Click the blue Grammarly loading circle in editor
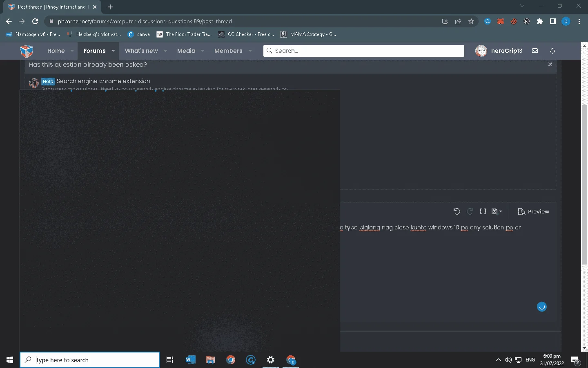This screenshot has width=588, height=368. (x=542, y=307)
